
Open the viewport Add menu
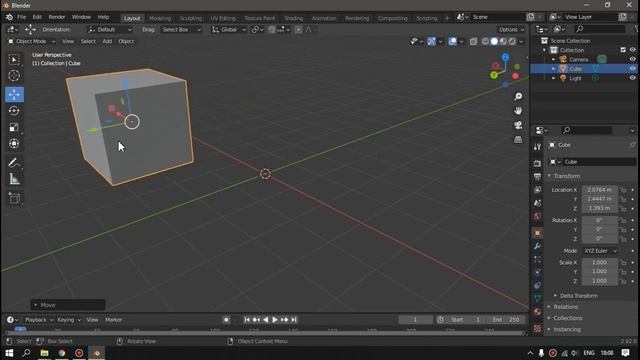pos(107,41)
